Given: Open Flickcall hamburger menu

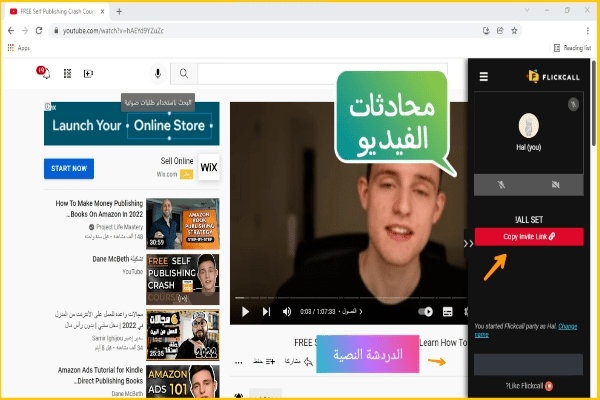Looking at the screenshot, I should [484, 77].
